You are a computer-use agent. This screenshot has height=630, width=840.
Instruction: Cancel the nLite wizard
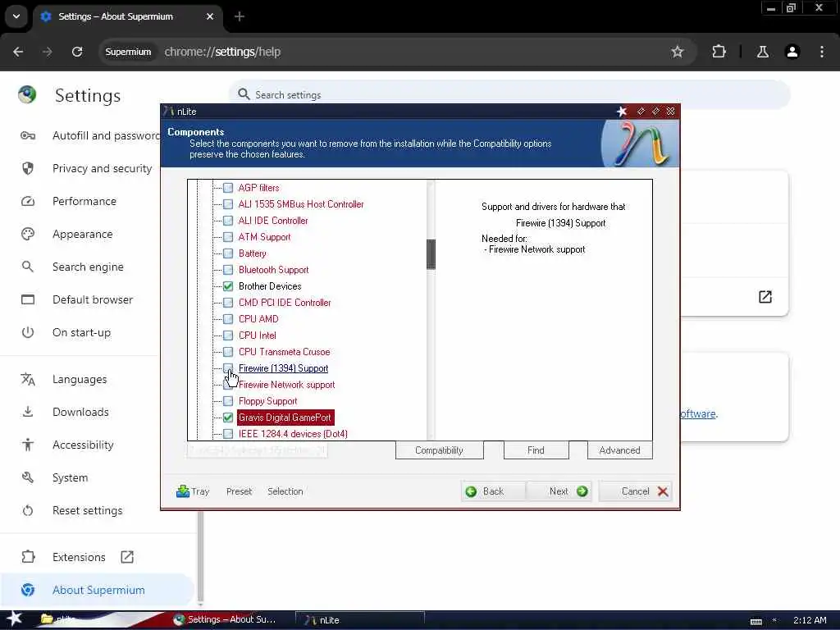[x=636, y=491]
